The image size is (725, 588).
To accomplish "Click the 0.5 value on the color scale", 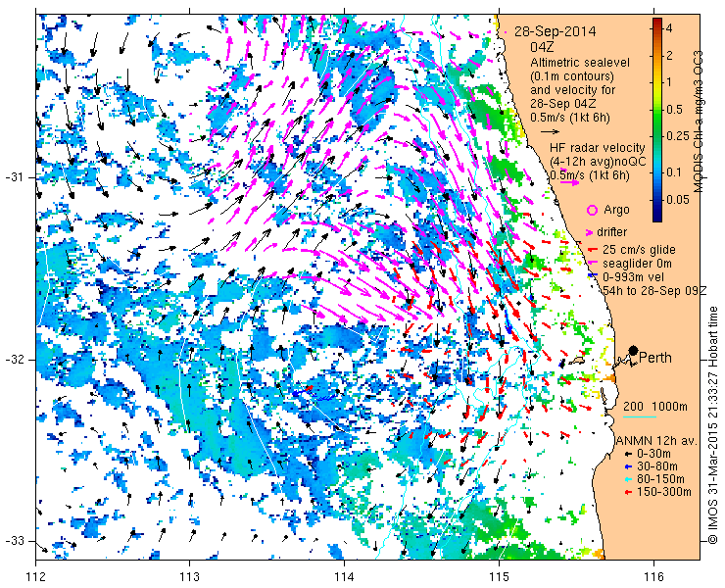I will tap(674, 110).
